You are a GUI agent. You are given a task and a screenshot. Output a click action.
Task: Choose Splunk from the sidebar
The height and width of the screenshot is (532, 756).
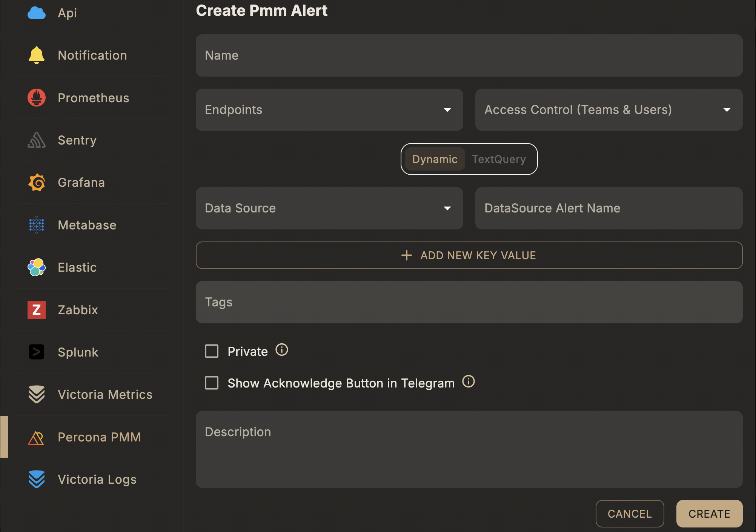coord(92,352)
